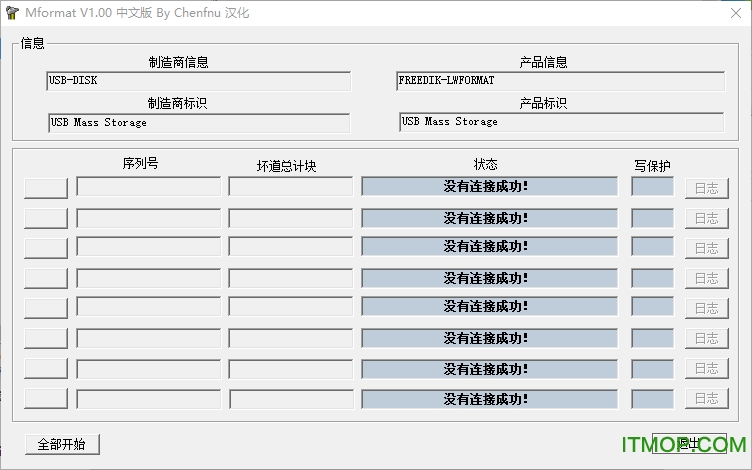Image resolution: width=752 pixels, height=470 pixels.
Task: Click the sixth row's 没有连接成功! status
Action: [490, 338]
